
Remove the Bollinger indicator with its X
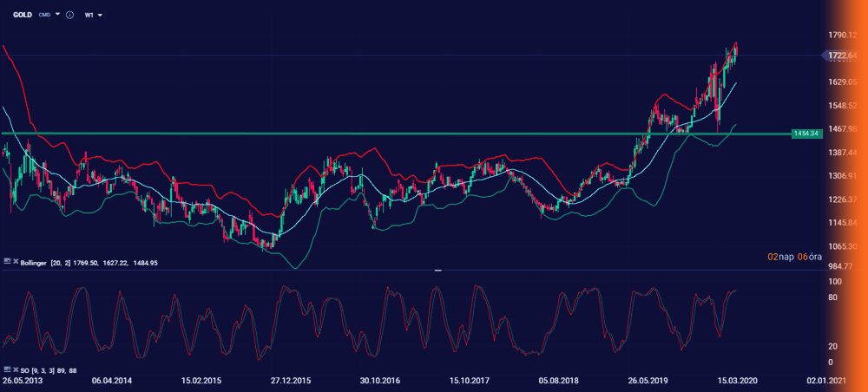point(15,261)
